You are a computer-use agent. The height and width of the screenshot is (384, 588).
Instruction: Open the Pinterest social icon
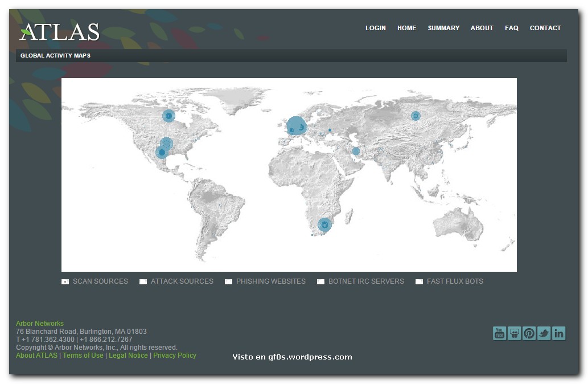[x=529, y=333]
